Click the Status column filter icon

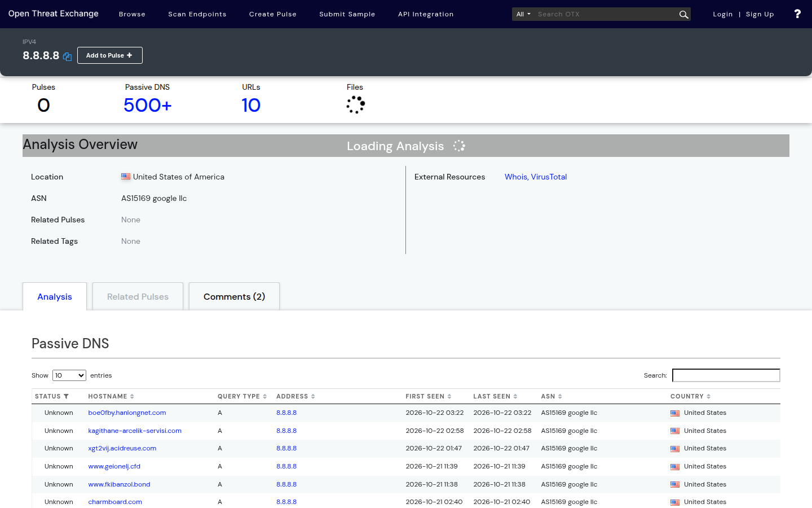tap(66, 396)
